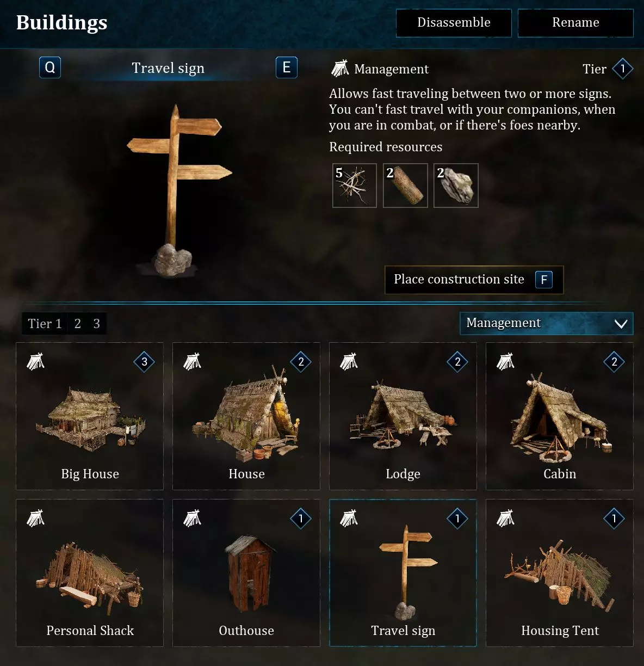Click the Management category icon beside description

click(340, 69)
